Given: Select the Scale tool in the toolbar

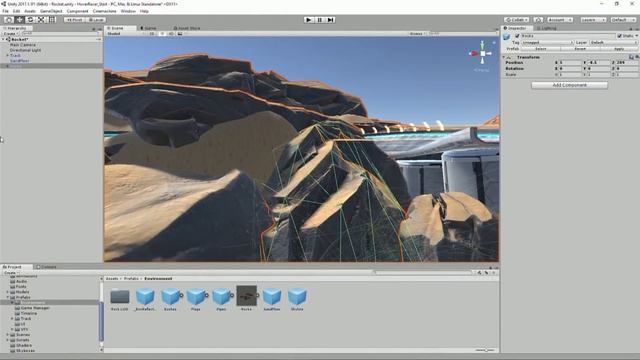Looking at the screenshot, I should [x=41, y=20].
